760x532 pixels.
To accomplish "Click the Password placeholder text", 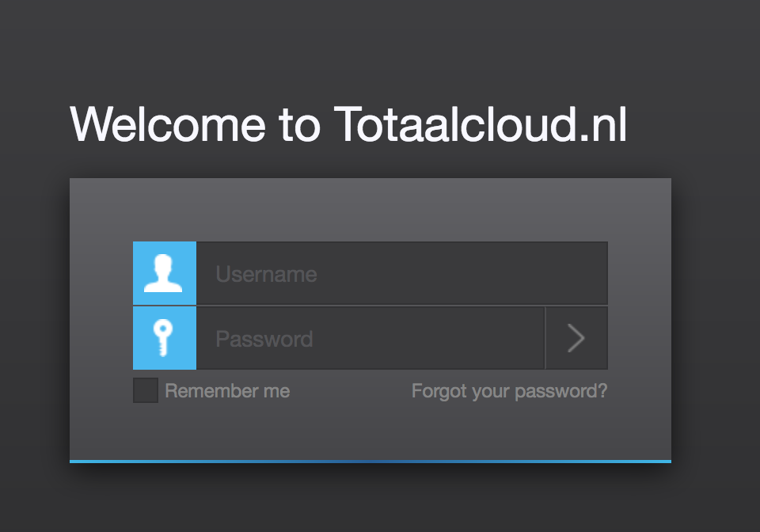I will [x=264, y=339].
